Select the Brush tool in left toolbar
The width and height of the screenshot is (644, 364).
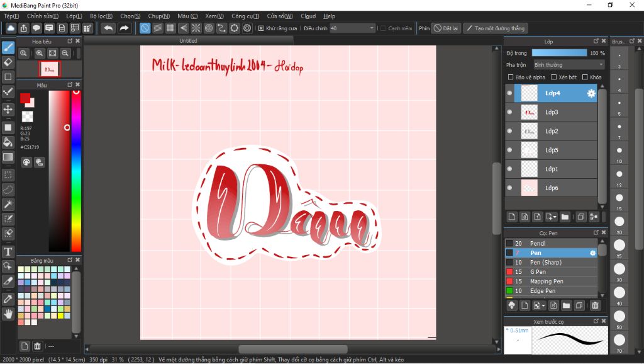[x=8, y=47]
